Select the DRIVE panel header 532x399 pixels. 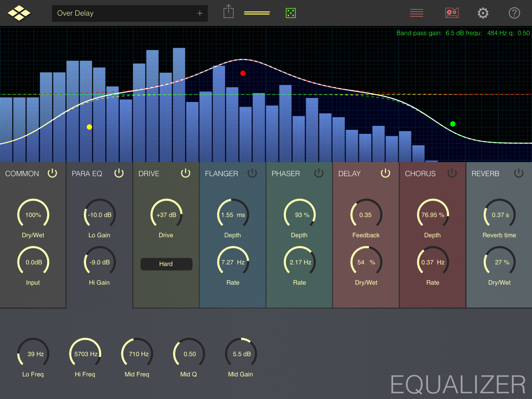[149, 174]
